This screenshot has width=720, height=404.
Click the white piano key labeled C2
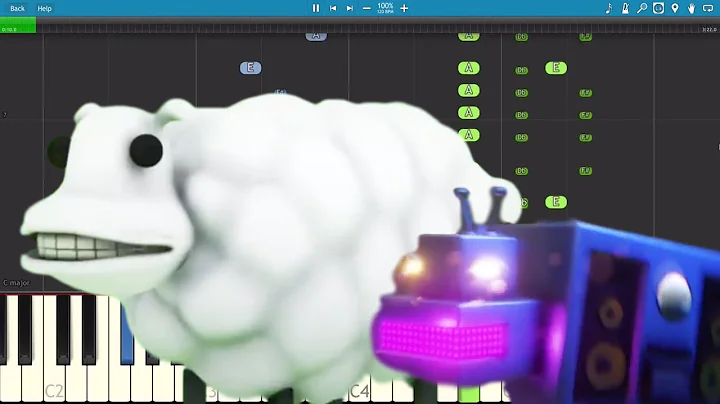54,385
